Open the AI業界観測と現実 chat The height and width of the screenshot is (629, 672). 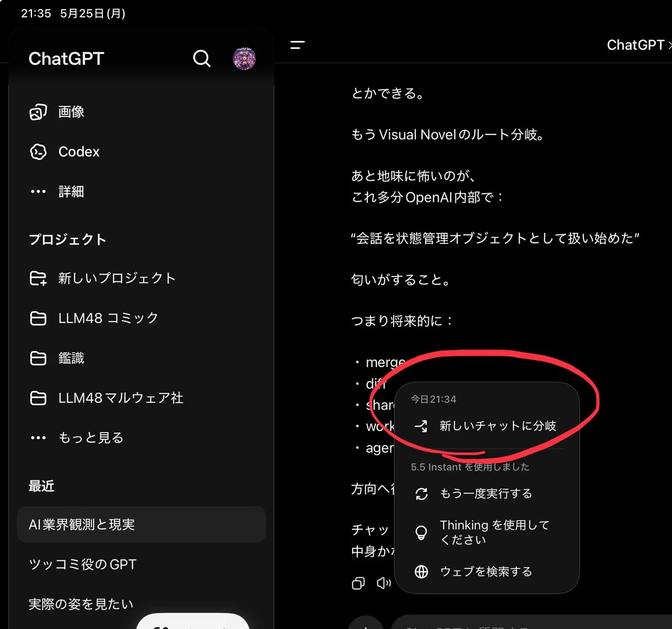pos(141,524)
